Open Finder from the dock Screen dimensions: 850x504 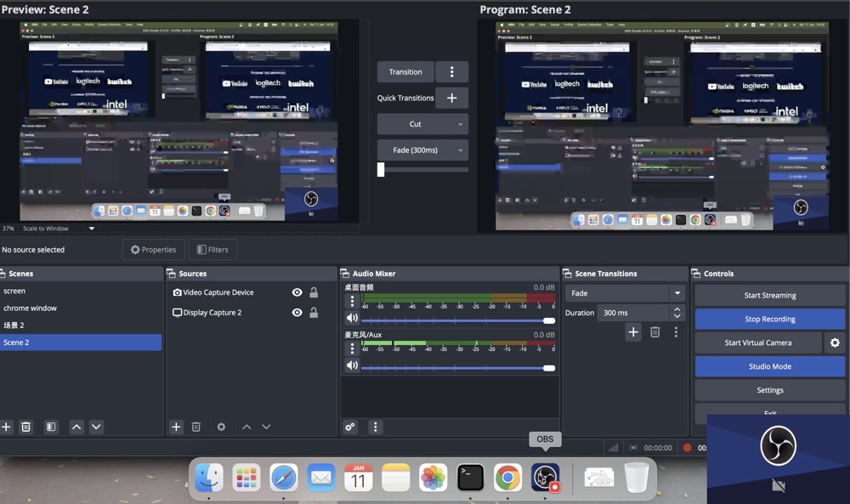point(209,478)
